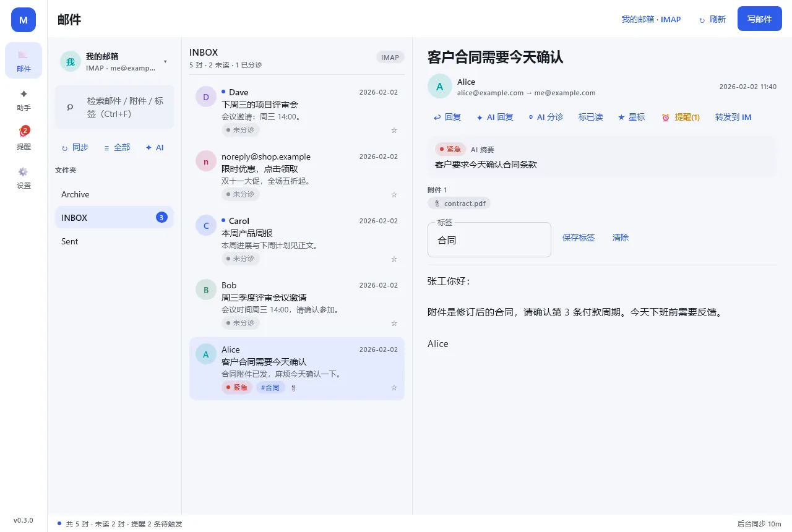Click the IMAP badge in the INBOX header
Image resolution: width=792 pixels, height=532 pixels.
pos(390,58)
